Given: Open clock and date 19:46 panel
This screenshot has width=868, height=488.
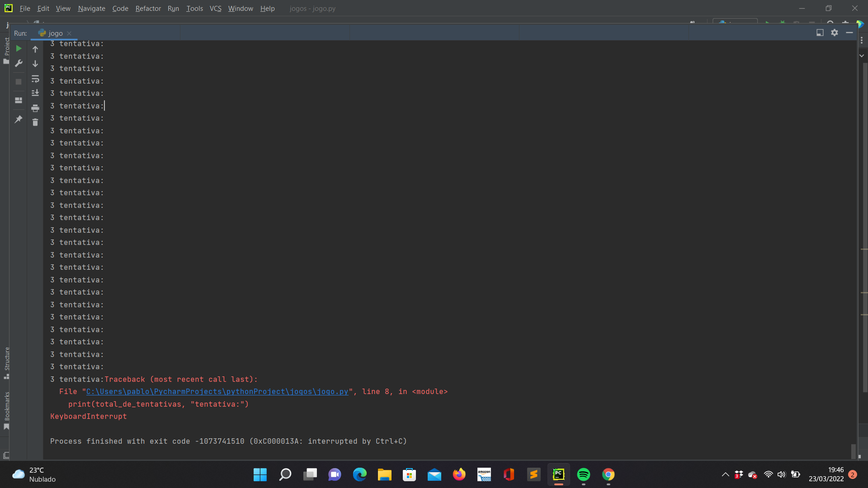Looking at the screenshot, I should point(826,474).
